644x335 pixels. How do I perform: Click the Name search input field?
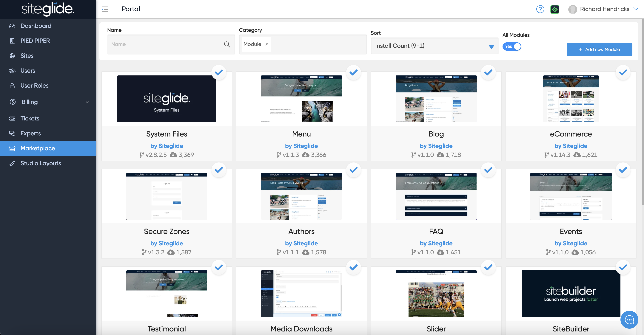165,44
